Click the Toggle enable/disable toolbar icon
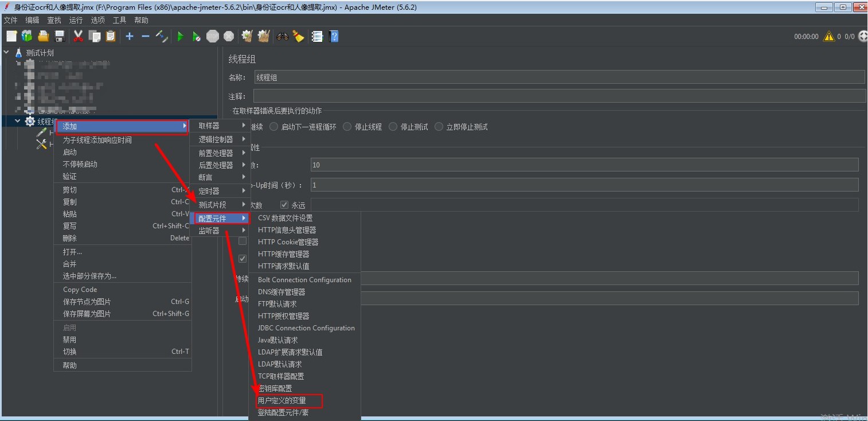The height and width of the screenshot is (421, 868). click(162, 36)
